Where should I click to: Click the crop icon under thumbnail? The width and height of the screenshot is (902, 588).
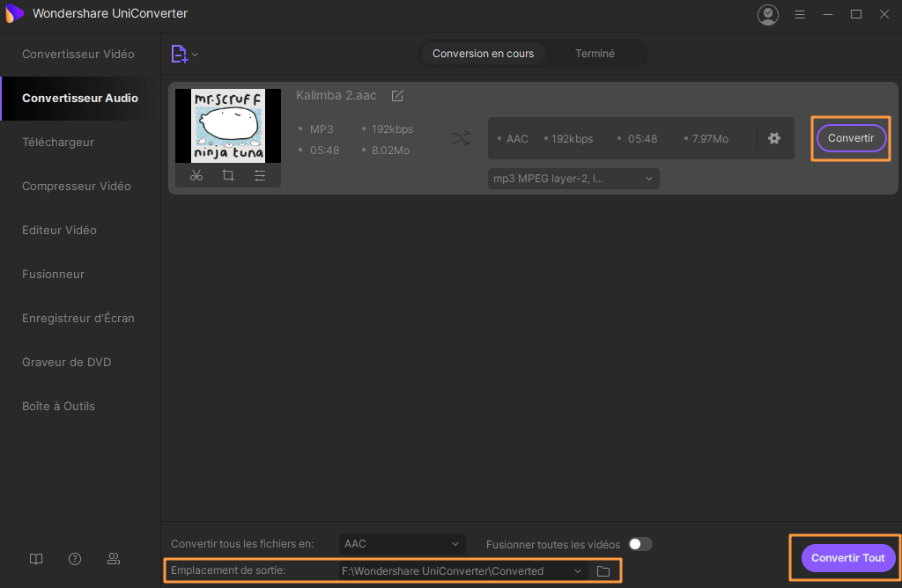coord(228,175)
